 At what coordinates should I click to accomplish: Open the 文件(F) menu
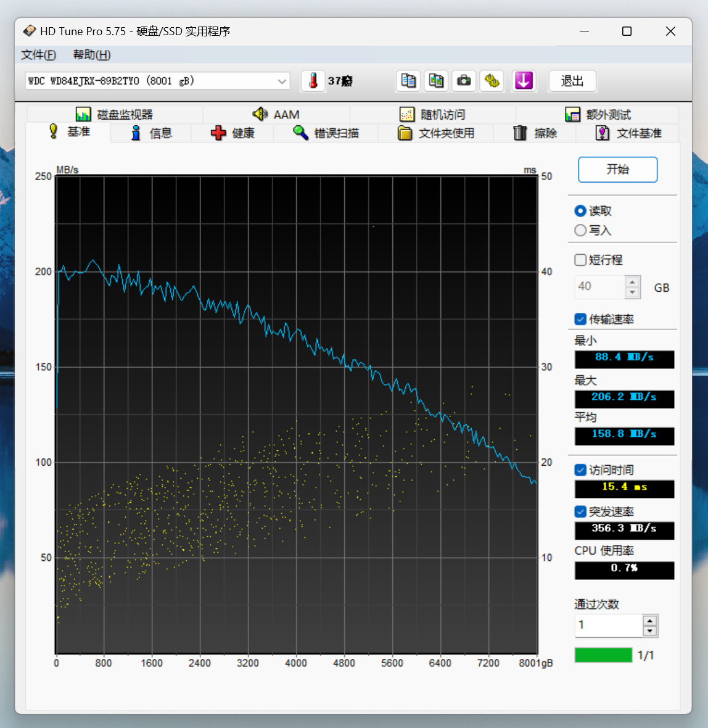point(38,55)
